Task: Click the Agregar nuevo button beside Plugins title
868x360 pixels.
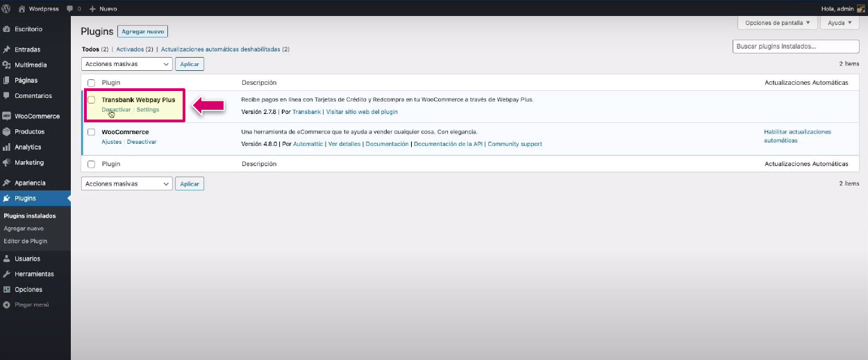Action: (143, 31)
